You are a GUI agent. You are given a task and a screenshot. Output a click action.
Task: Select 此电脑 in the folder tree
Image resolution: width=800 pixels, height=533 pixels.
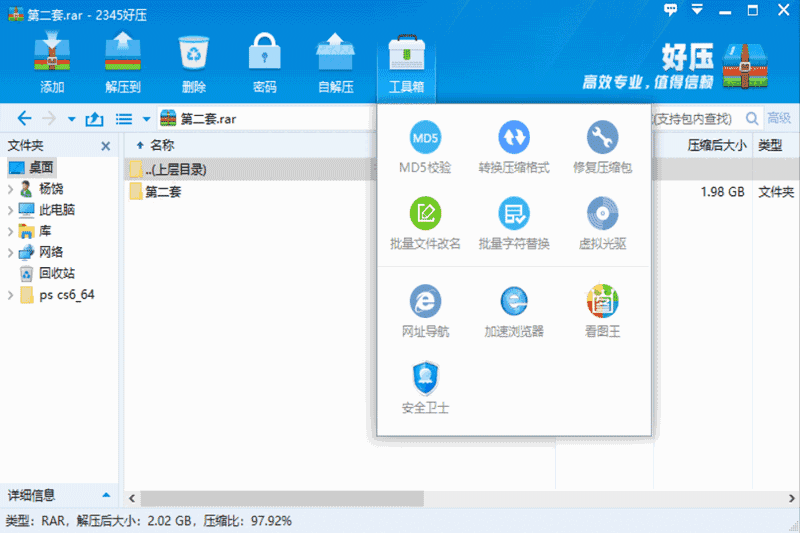(x=47, y=210)
